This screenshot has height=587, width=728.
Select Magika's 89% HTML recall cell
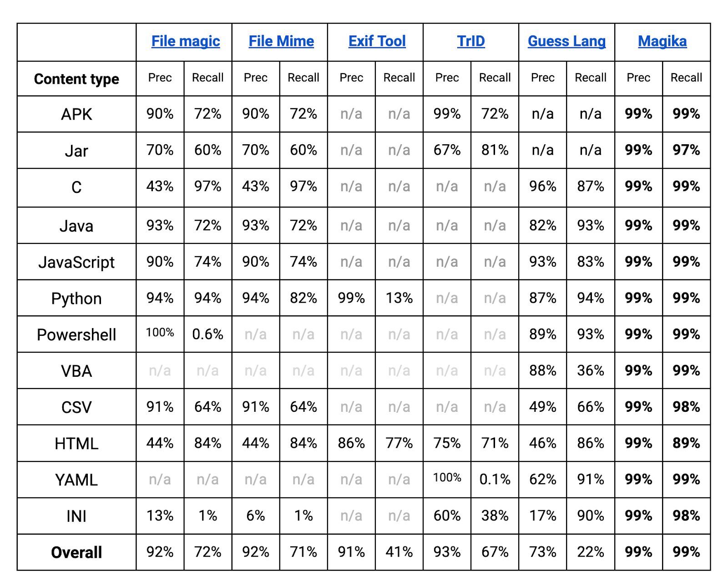(686, 443)
